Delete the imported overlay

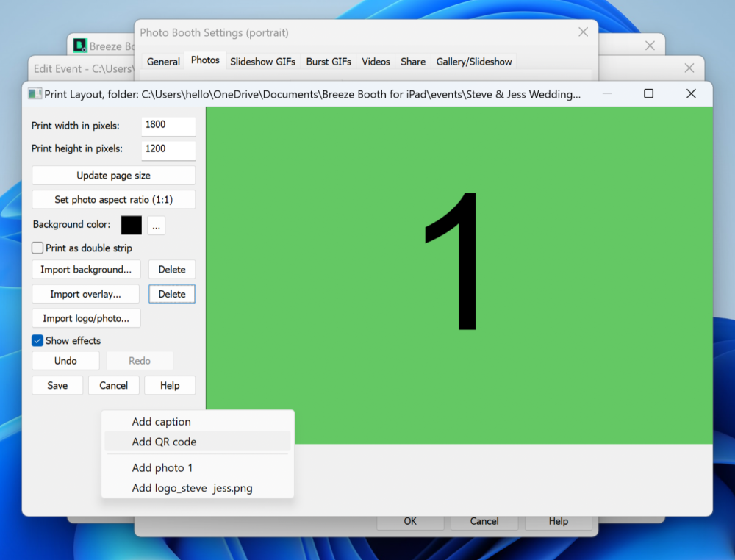click(x=172, y=294)
